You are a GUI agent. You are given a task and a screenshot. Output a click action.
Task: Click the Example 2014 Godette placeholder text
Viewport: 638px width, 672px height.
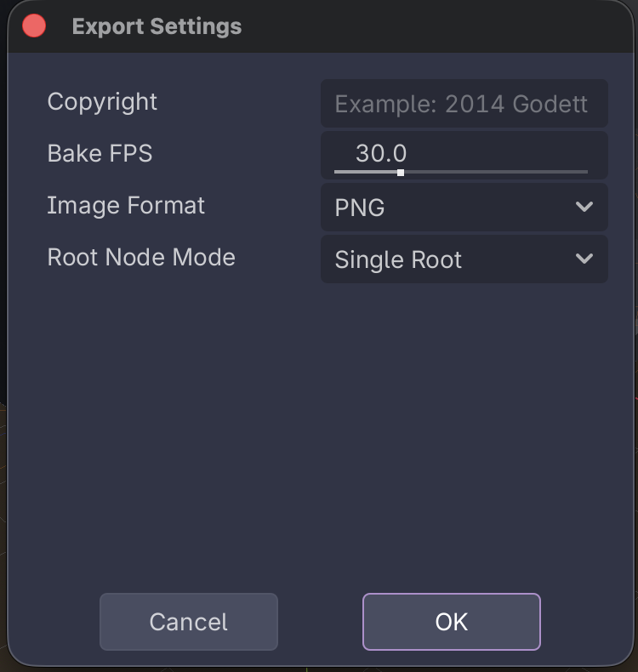point(461,105)
